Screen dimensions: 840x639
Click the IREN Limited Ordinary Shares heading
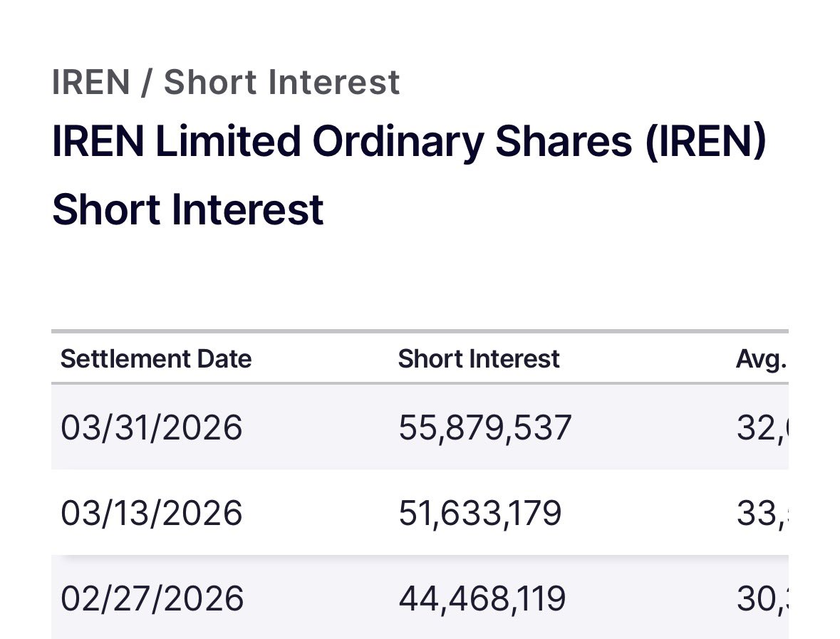409,141
